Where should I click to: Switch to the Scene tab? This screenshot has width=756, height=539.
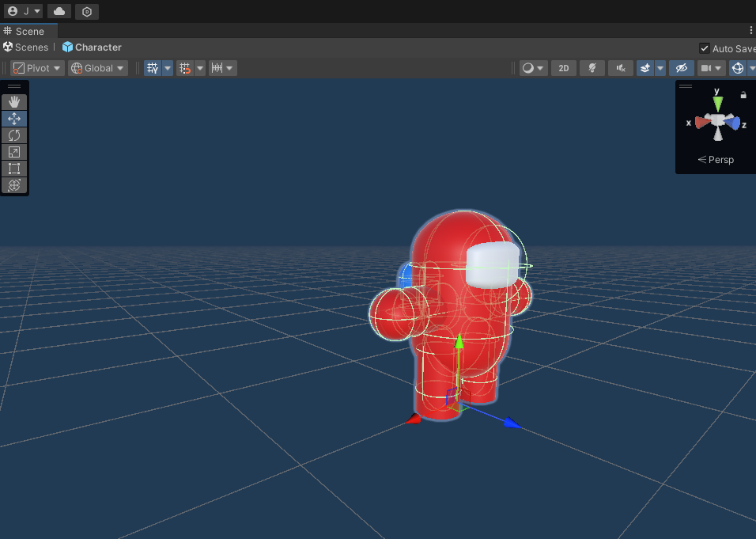29,32
